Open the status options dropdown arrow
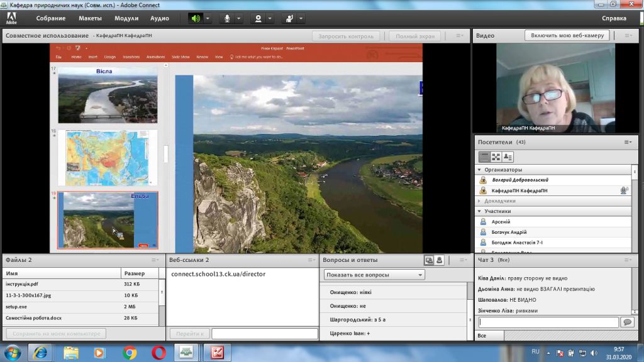The image size is (644, 362). click(x=301, y=18)
